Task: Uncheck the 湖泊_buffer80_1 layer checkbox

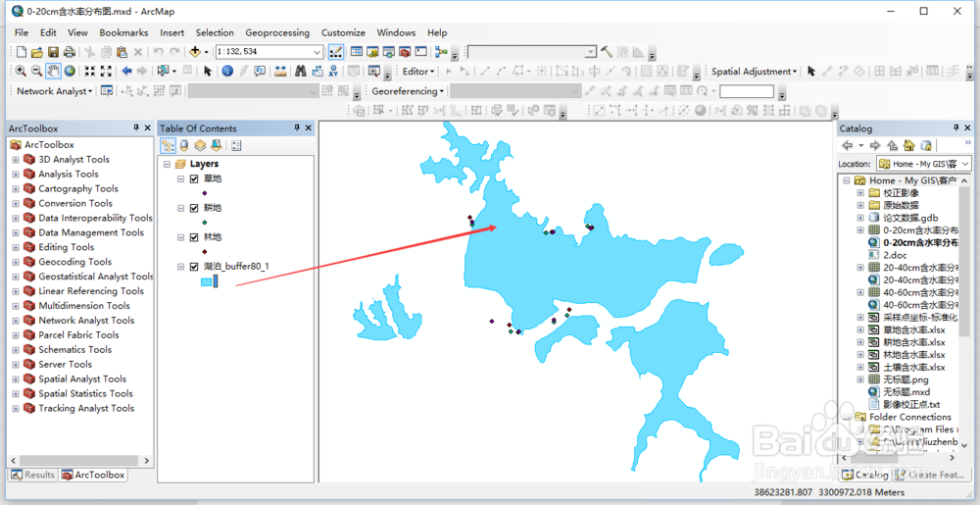Action: click(x=194, y=267)
